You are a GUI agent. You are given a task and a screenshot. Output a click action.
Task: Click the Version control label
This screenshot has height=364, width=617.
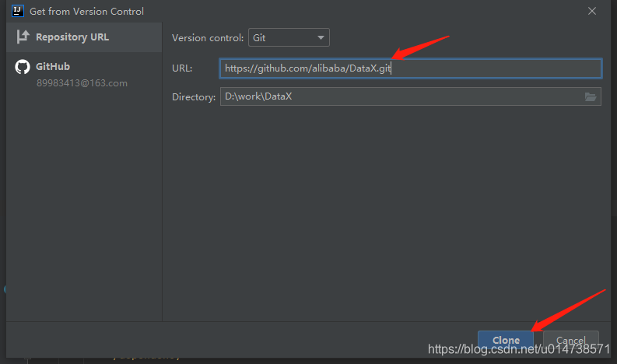208,38
